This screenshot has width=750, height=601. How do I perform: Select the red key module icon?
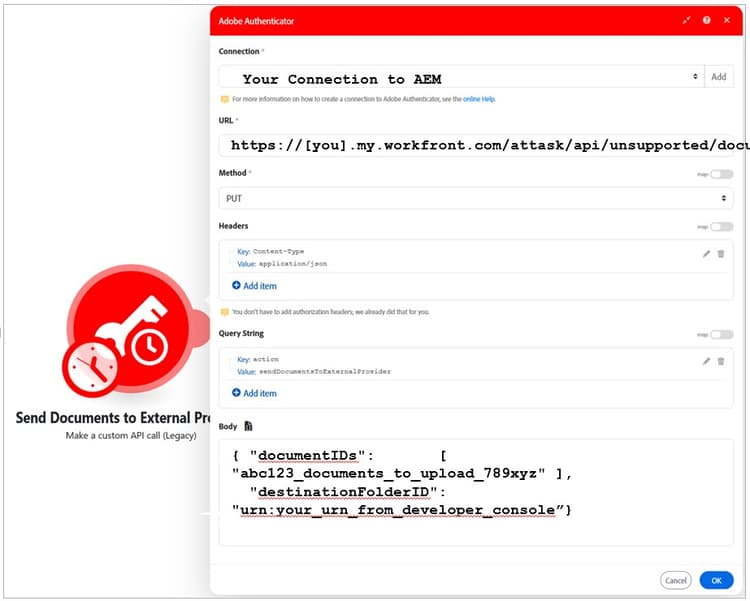[x=132, y=328]
